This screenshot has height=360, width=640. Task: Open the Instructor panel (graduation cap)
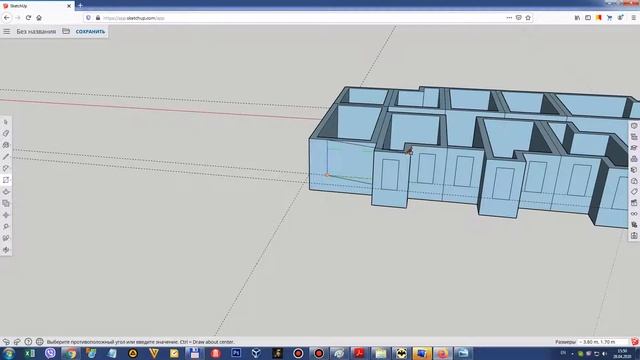coord(634,148)
